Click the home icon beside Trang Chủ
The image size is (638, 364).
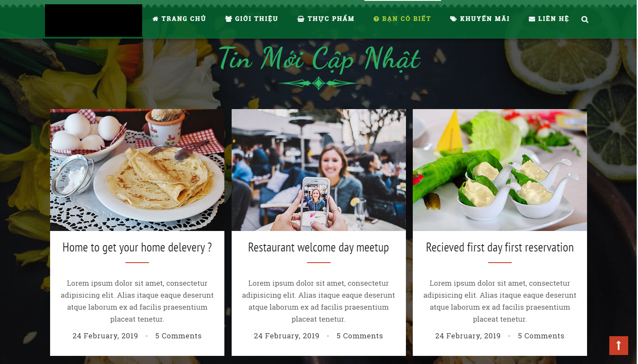[155, 19]
